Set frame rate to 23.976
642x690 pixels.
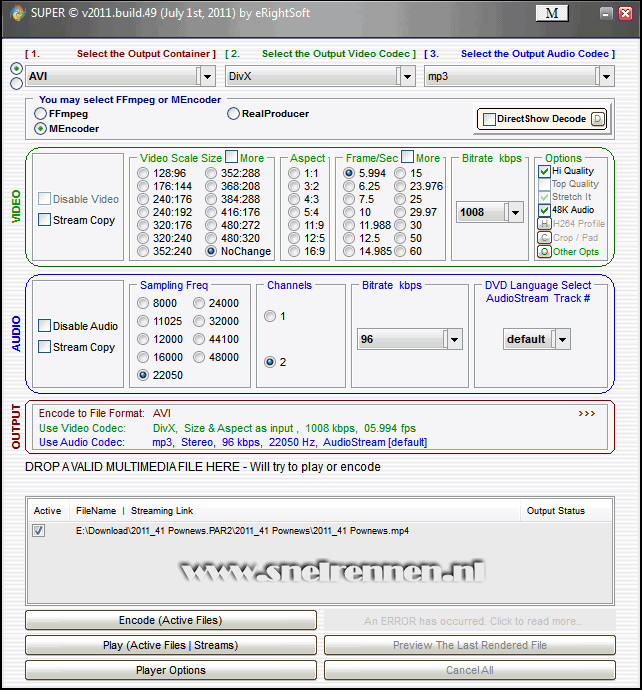[400, 186]
